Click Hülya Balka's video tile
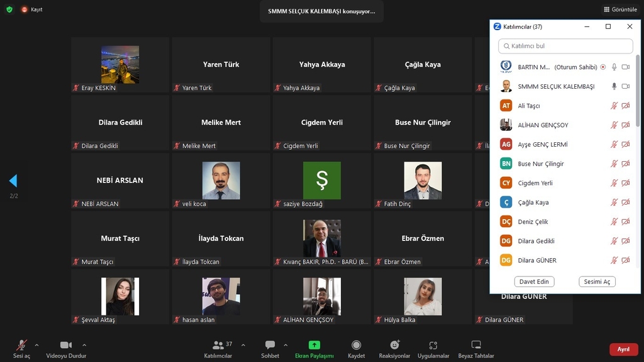 tap(423, 297)
